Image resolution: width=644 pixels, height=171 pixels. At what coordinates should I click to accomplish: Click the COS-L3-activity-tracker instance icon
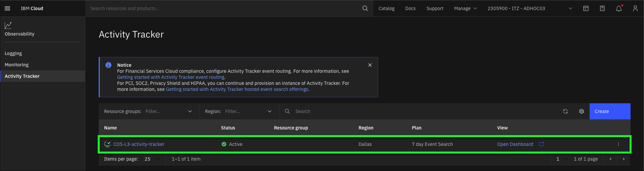[107, 144]
